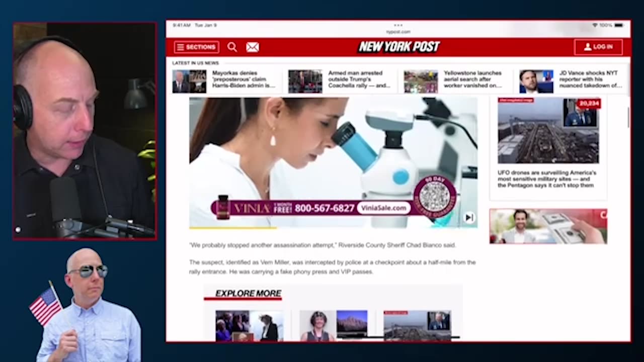Open Yellowstone launches aerial search headline
The height and width of the screenshot is (362, 644).
[472, 79]
